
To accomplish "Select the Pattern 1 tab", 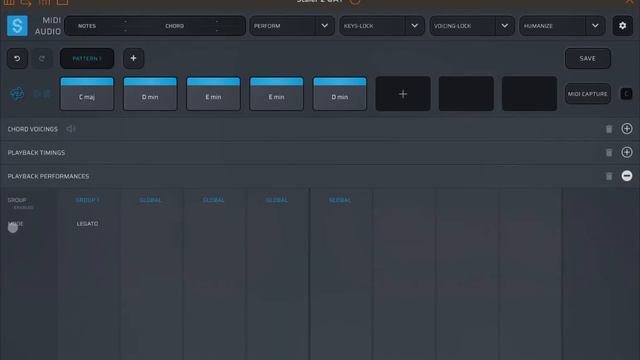I will click(87, 58).
